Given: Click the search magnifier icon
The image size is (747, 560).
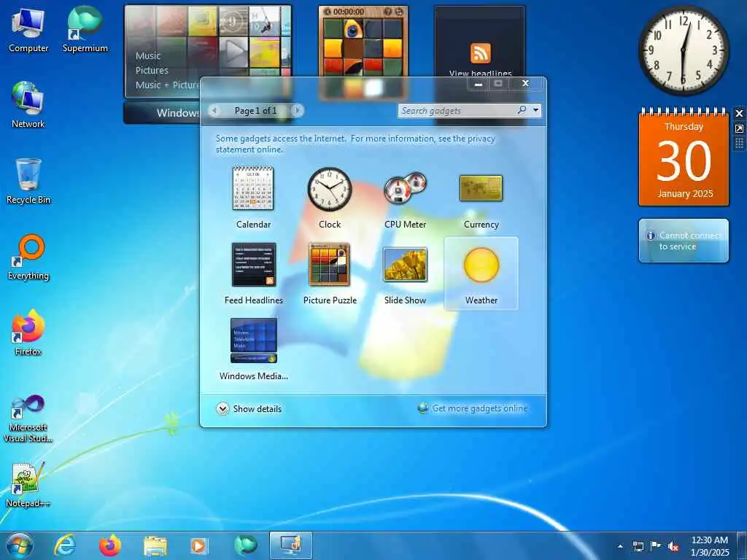Looking at the screenshot, I should pyautogui.click(x=522, y=110).
